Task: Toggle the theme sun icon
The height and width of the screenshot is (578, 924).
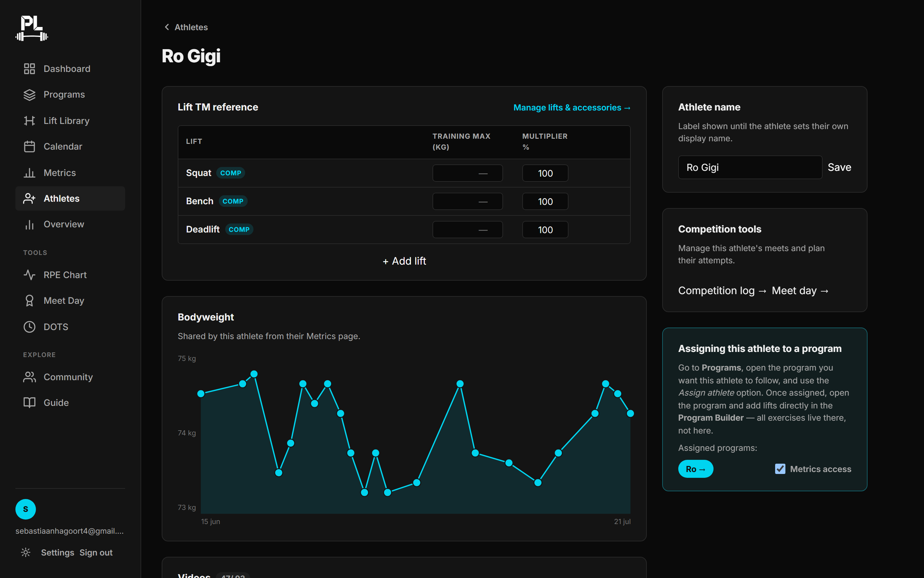Action: pyautogui.click(x=26, y=552)
